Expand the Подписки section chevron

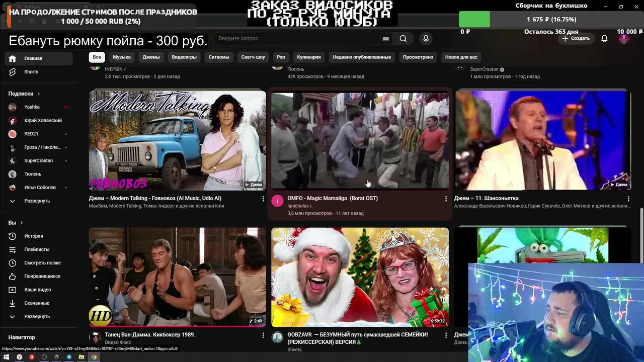[x=38, y=94]
